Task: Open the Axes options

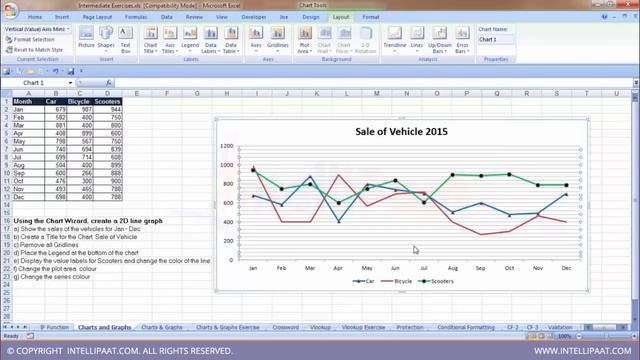Action: (x=256, y=40)
